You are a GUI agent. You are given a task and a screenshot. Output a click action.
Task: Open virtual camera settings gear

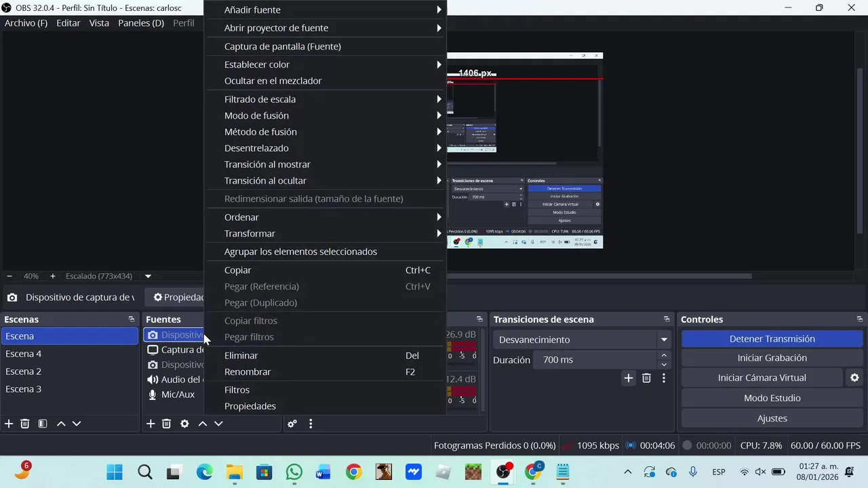pyautogui.click(x=854, y=378)
